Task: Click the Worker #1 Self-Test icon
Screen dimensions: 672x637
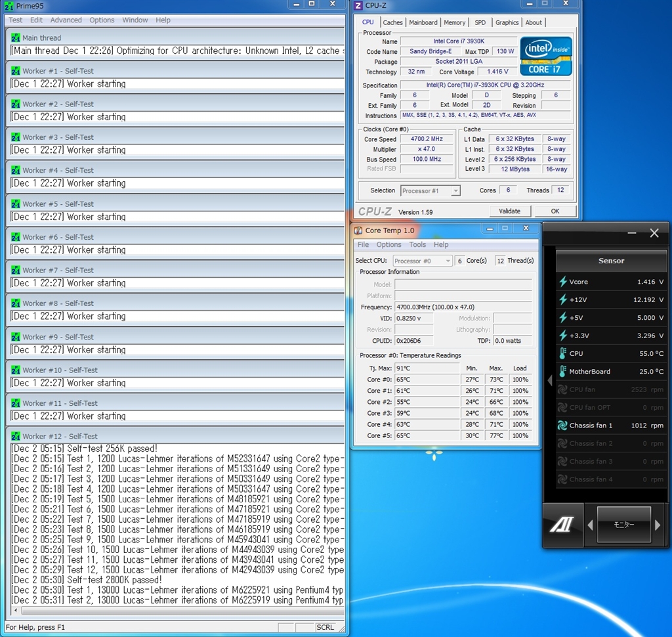Action: (x=16, y=71)
